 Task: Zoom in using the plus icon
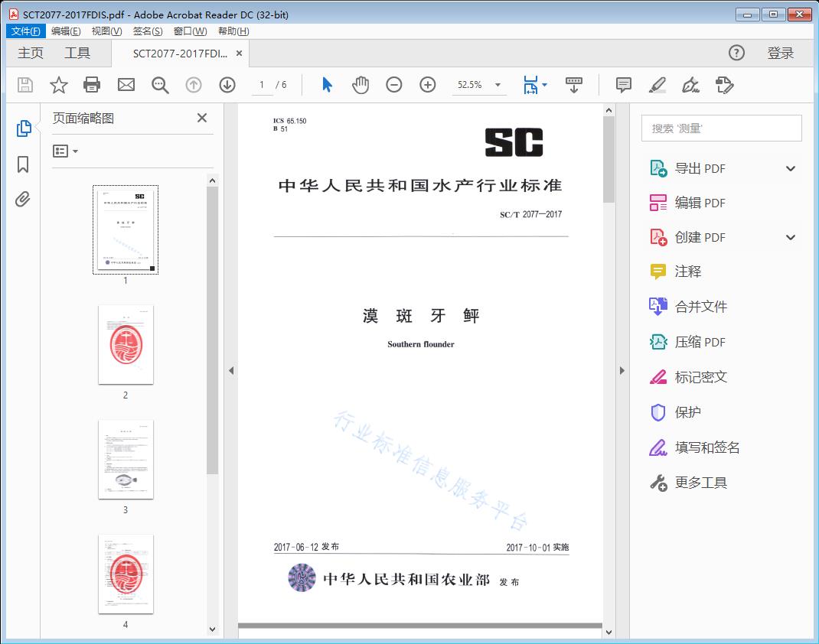[427, 85]
